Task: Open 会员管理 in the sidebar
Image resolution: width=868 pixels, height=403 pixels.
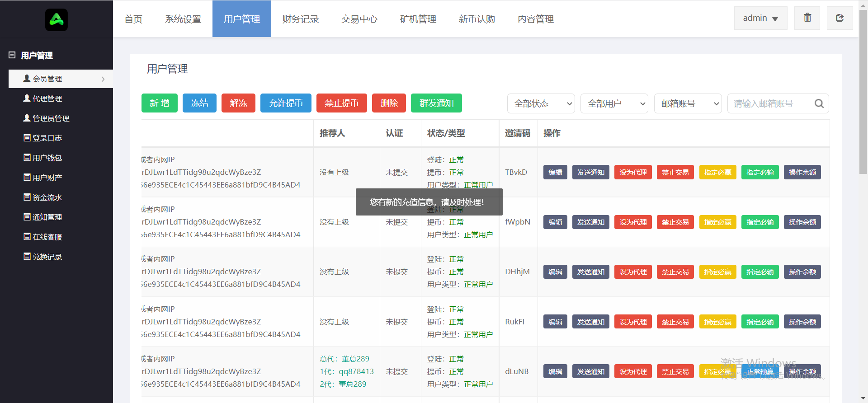Action: coord(61,79)
